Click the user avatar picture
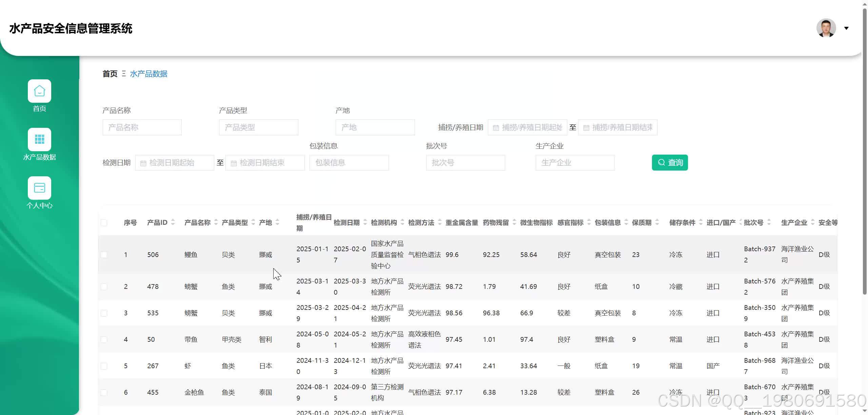The width and height of the screenshot is (868, 415). [826, 28]
